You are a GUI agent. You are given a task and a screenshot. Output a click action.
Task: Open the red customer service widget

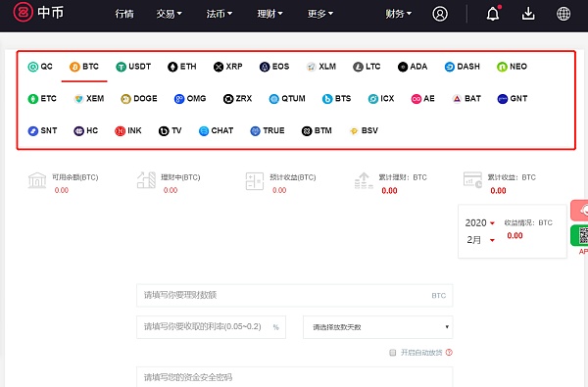click(x=579, y=210)
